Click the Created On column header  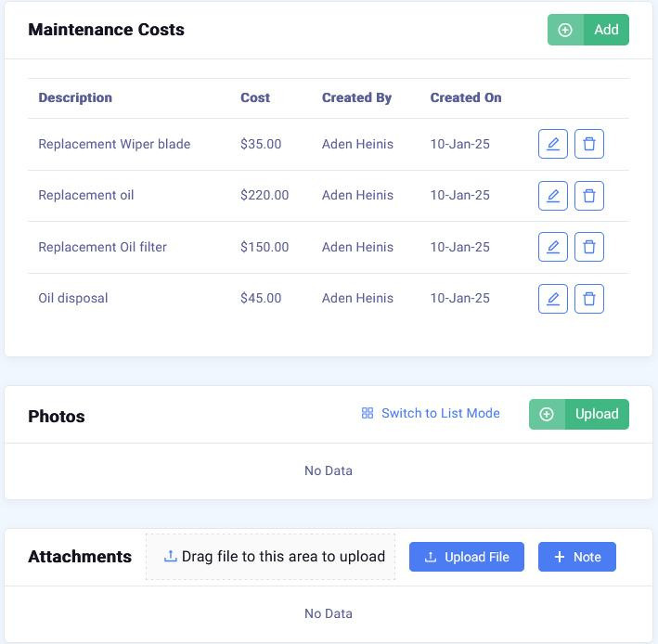pyautogui.click(x=466, y=97)
